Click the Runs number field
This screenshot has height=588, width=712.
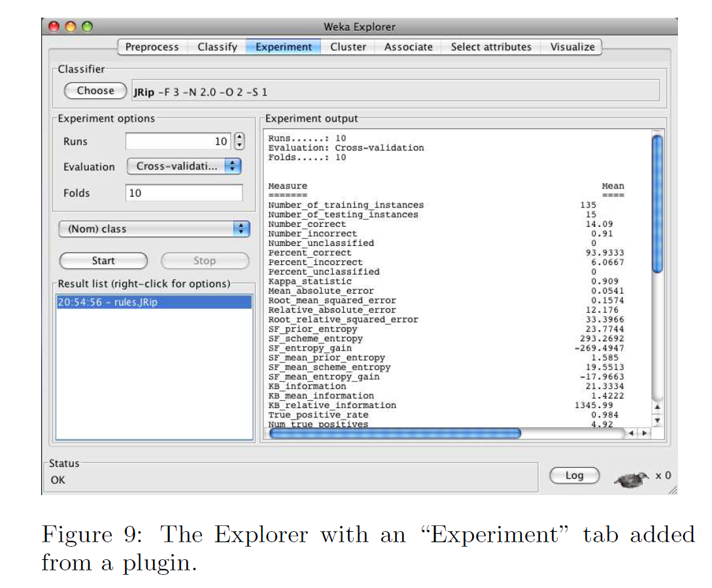click(178, 141)
